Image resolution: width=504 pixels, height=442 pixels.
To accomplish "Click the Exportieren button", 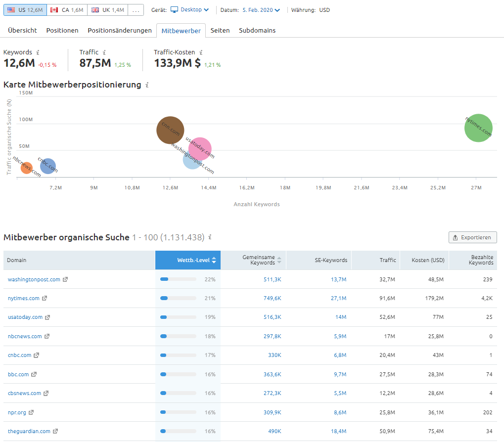I will [472, 237].
